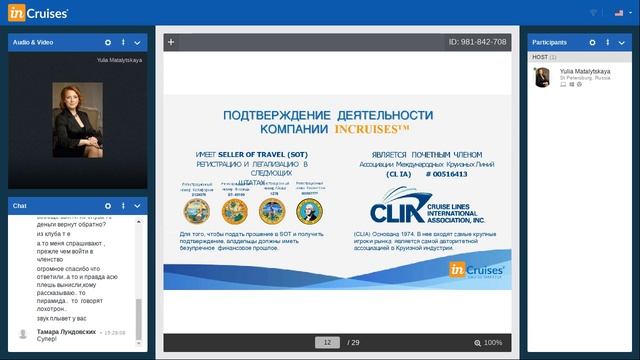This screenshot has height=360, width=640.
Task: Click the Audio & Video panel title
Action: 33,42
